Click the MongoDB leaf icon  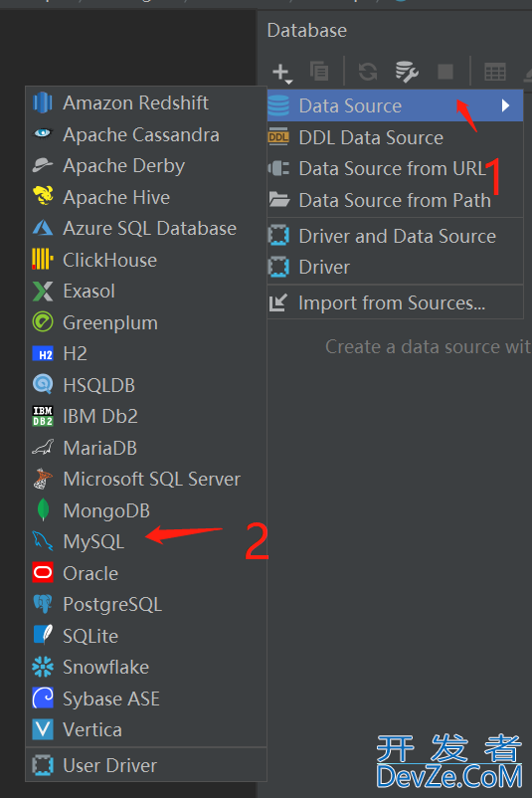(x=43, y=510)
